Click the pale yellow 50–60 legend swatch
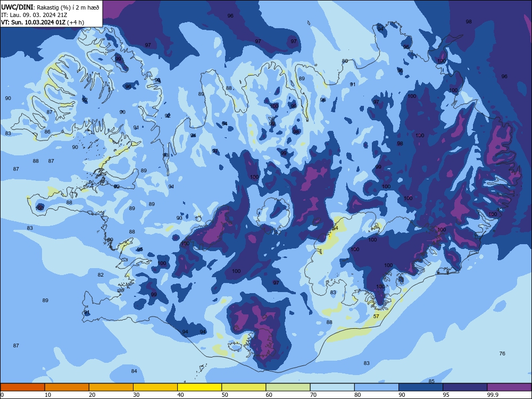This screenshot has width=532, height=399. click(244, 387)
